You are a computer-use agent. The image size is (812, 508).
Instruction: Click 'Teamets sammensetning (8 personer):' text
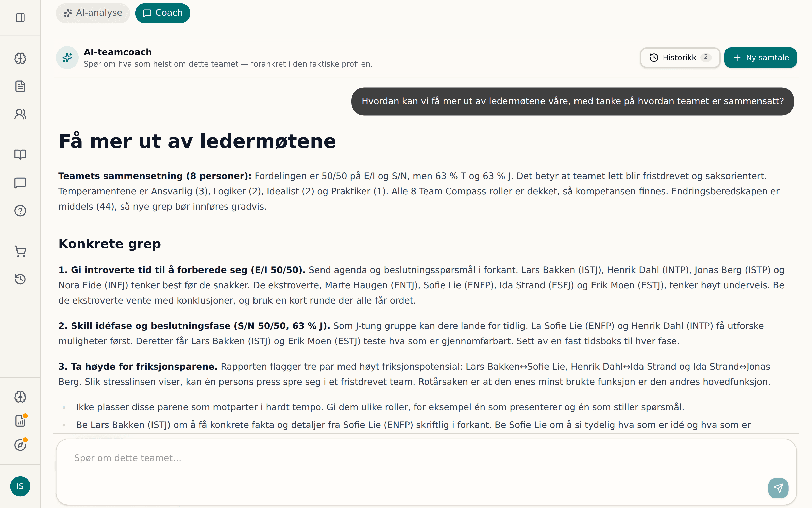point(155,176)
